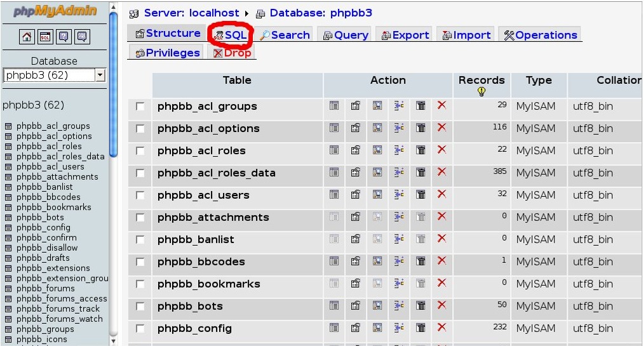The width and height of the screenshot is (644, 346).
Task: Go to the Operations tab
Action: pos(540,36)
